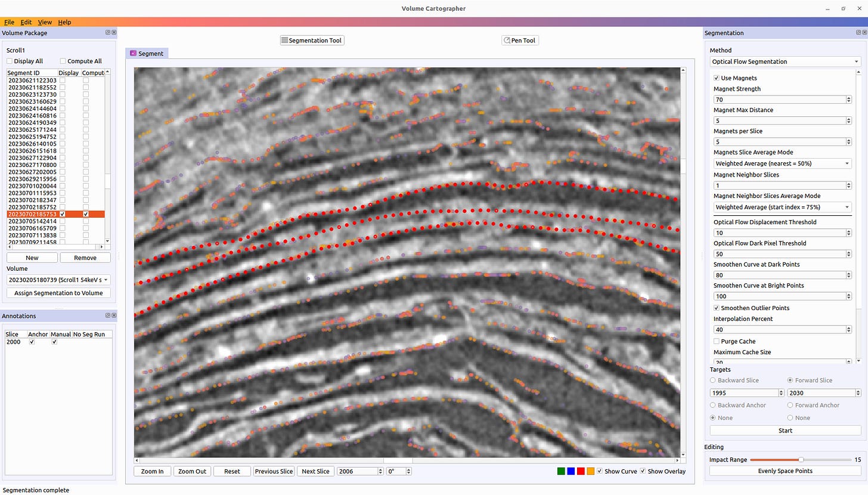Click the Smoothen Curve at Dark Points field
The height and width of the screenshot is (495, 868).
click(782, 276)
